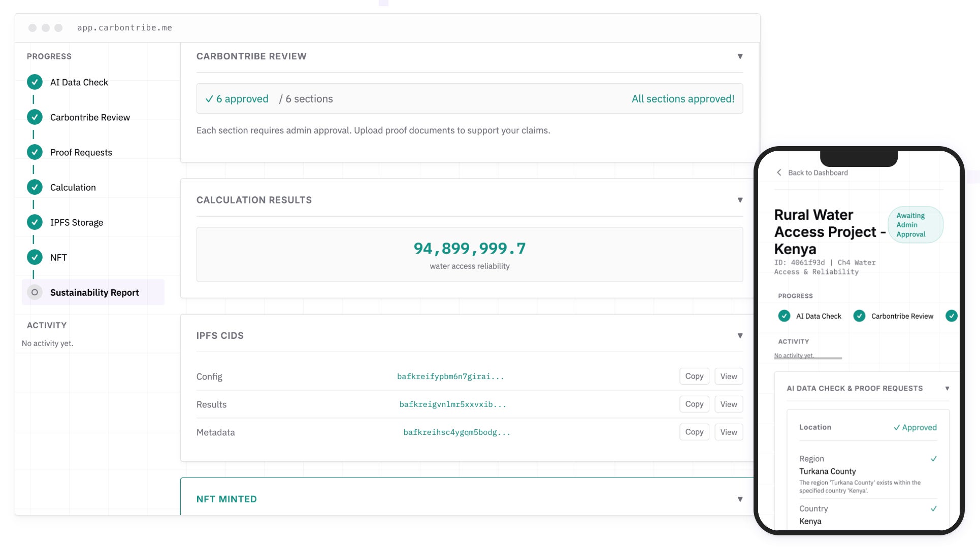Screen dimensions: 980x547
Task: Click the mobile AI Data Check check icon
Action: [x=784, y=316]
